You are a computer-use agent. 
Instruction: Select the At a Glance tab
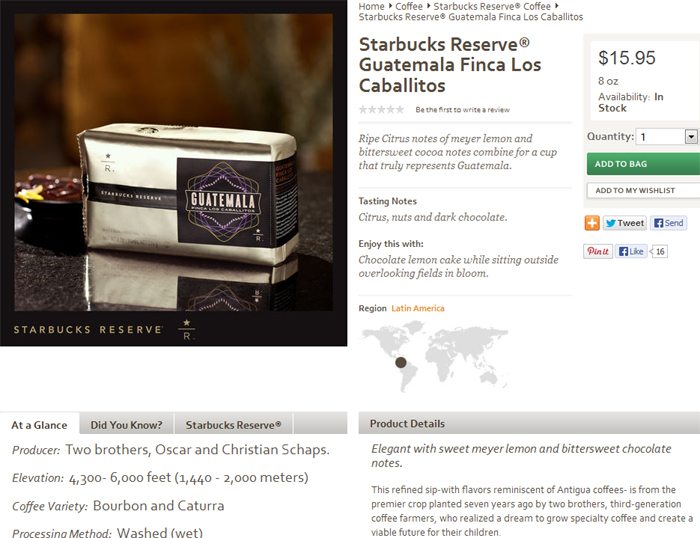point(39,425)
